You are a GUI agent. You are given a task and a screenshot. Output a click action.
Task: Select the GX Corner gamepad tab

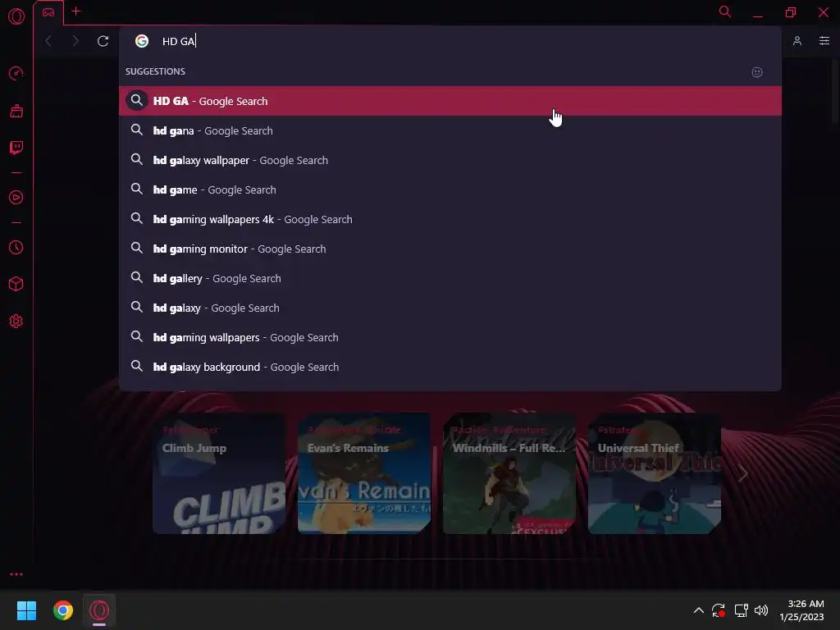click(48, 12)
